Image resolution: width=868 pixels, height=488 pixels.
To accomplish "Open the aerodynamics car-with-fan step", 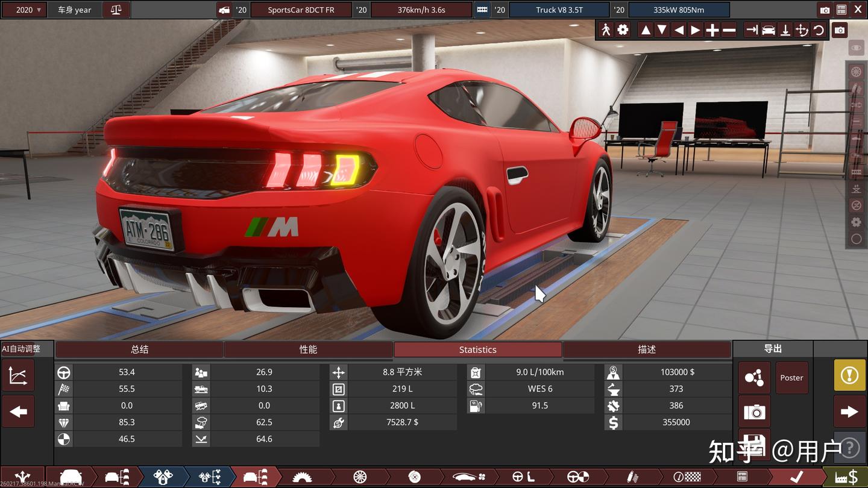I will [x=469, y=477].
